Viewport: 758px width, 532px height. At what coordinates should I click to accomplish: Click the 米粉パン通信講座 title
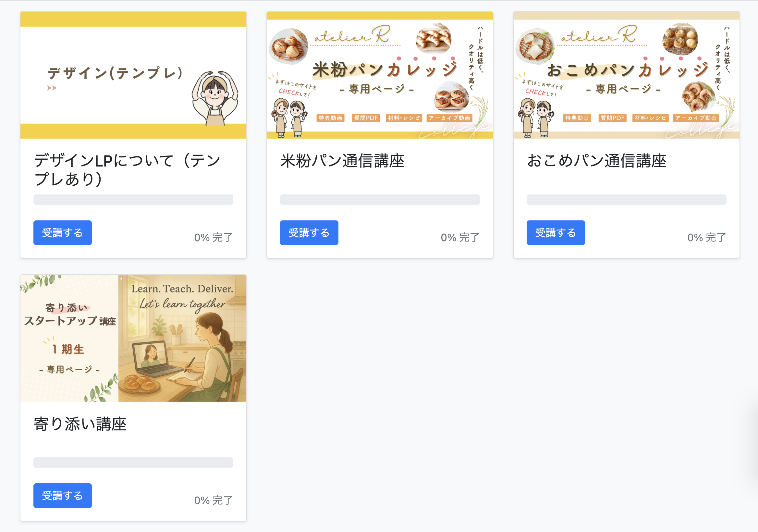(x=342, y=161)
